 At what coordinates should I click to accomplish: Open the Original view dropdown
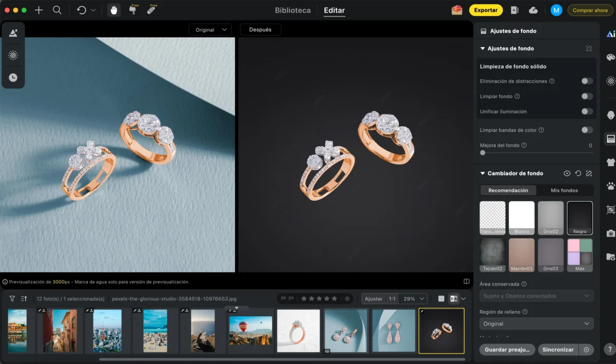pos(210,30)
